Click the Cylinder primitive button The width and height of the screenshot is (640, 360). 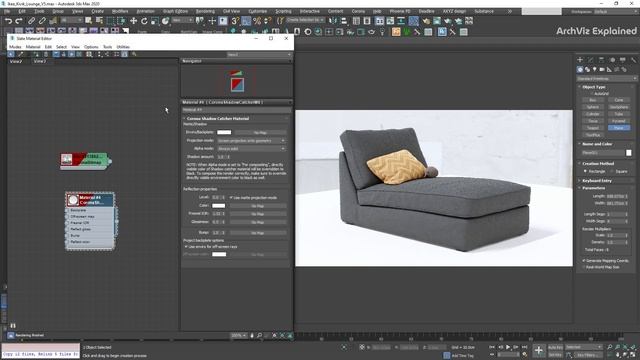click(x=593, y=114)
